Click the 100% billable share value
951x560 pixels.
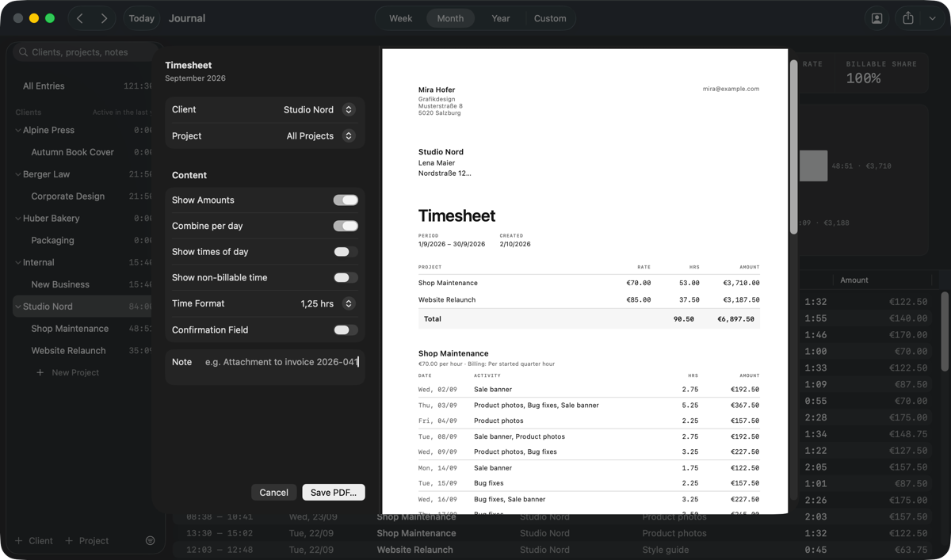click(x=863, y=78)
